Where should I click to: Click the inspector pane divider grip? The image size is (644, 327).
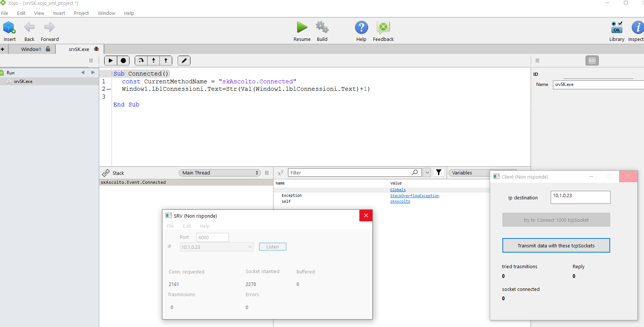tap(537, 61)
